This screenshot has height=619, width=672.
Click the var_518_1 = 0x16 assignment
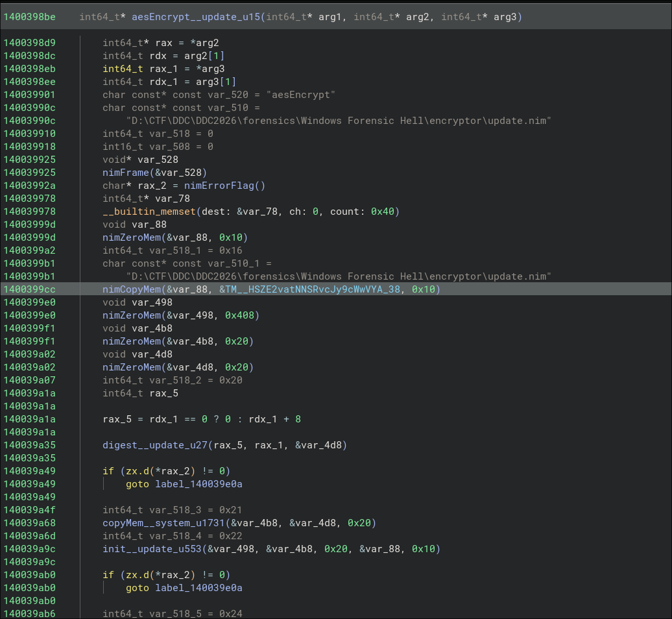coord(173,250)
